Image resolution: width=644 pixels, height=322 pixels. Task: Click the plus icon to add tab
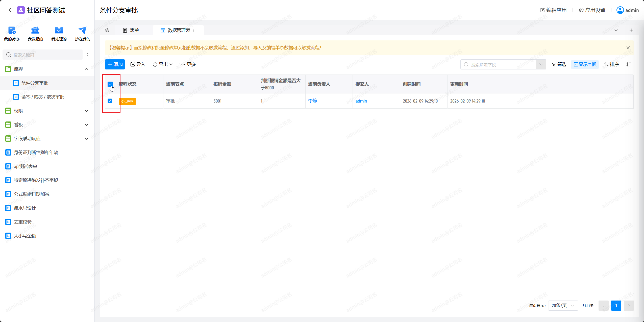click(x=631, y=30)
